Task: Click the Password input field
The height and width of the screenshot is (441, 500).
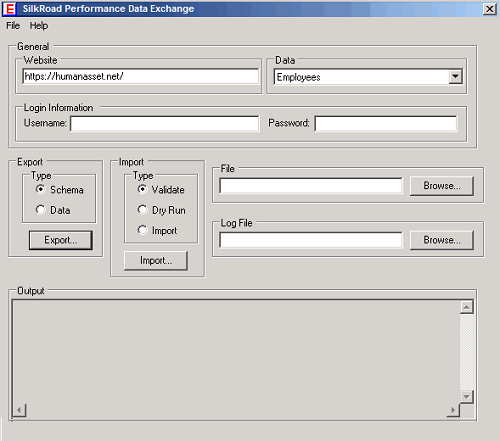Action: tap(386, 124)
